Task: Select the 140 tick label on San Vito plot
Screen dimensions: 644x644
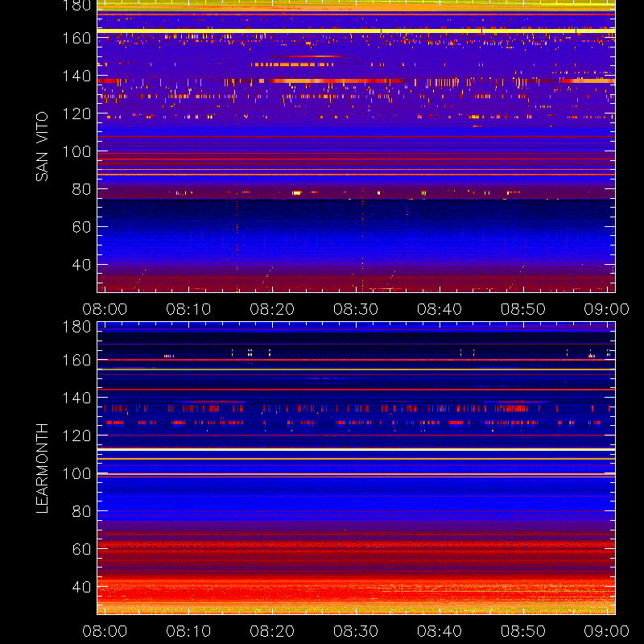Action: pyautogui.click(x=76, y=76)
